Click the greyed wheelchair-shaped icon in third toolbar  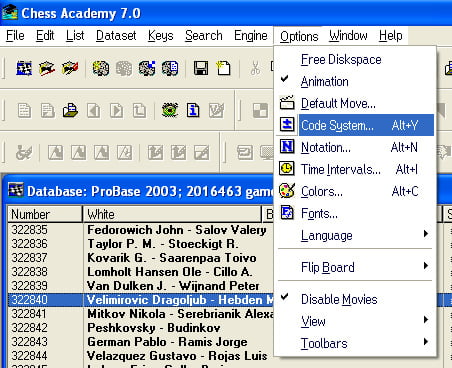24,153
